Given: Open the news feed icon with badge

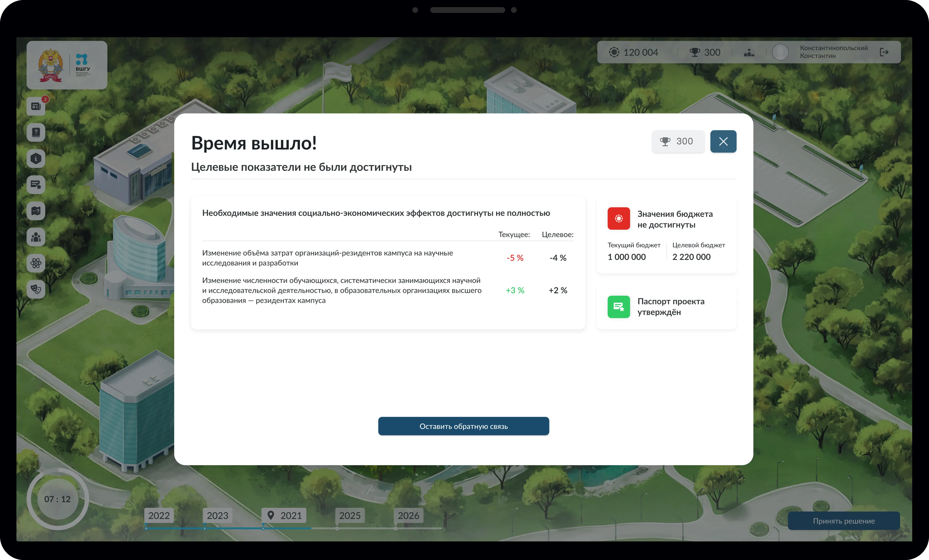Looking at the screenshot, I should click(36, 107).
